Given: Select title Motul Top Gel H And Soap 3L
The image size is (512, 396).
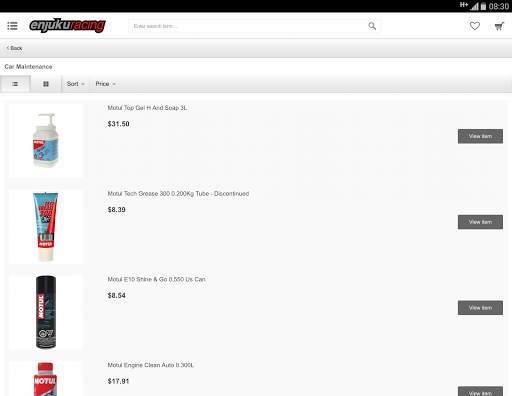Looking at the screenshot, I should (x=147, y=108).
